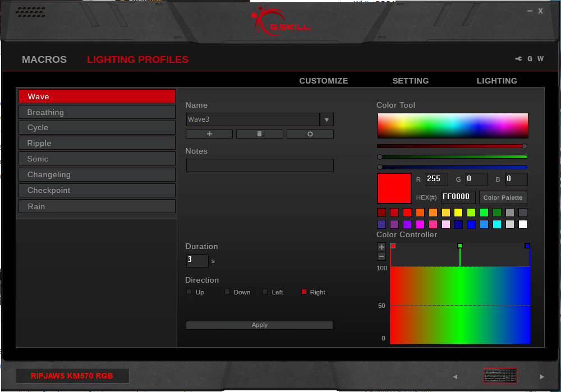
Task: Delete profile using trash icon
Action: 259,134
